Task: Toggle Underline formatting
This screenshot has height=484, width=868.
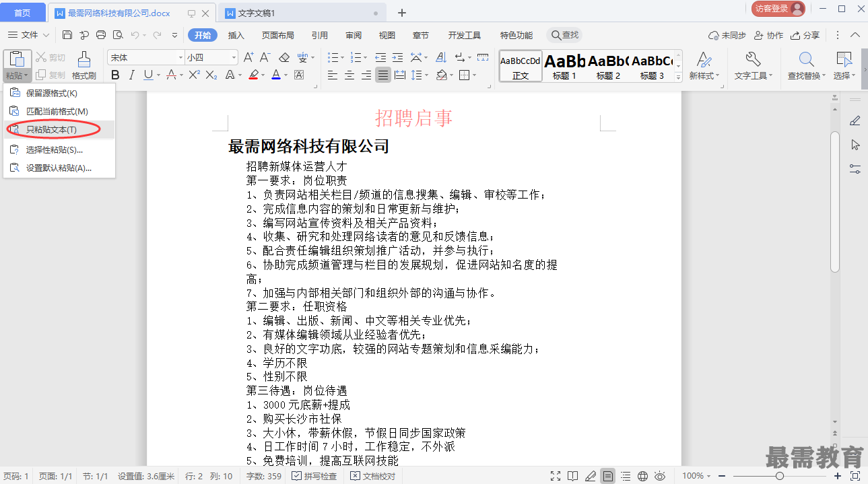Action: [x=147, y=75]
